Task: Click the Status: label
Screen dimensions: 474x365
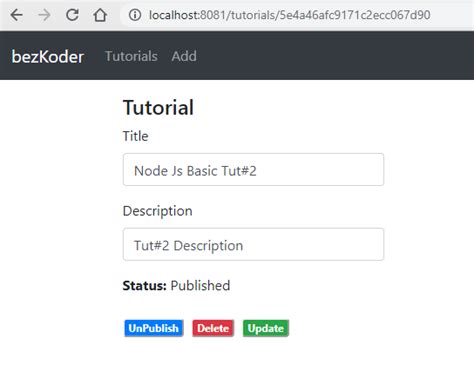Action: click(x=145, y=286)
